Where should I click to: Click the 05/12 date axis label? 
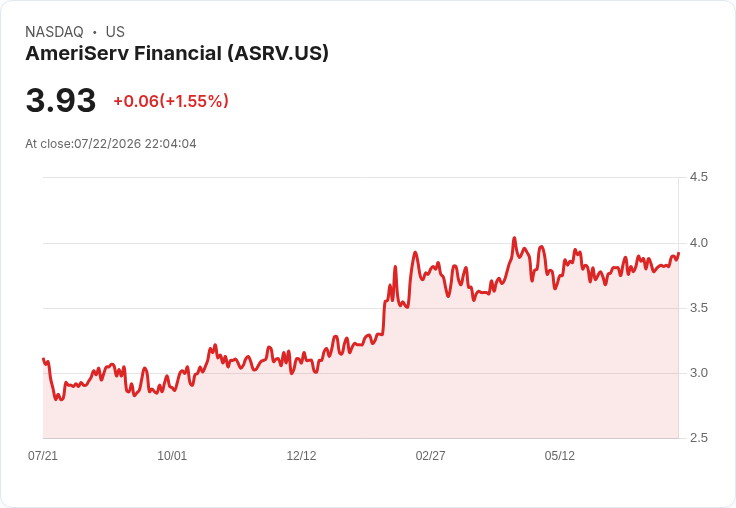pos(560,455)
